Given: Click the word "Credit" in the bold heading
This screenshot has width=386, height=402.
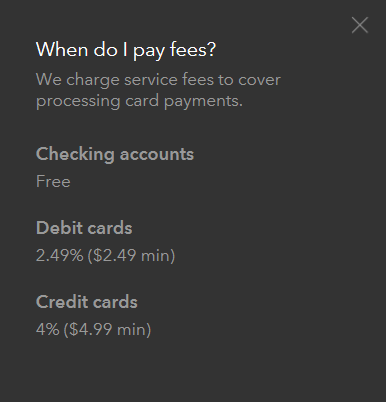Looking at the screenshot, I should 62,302.
